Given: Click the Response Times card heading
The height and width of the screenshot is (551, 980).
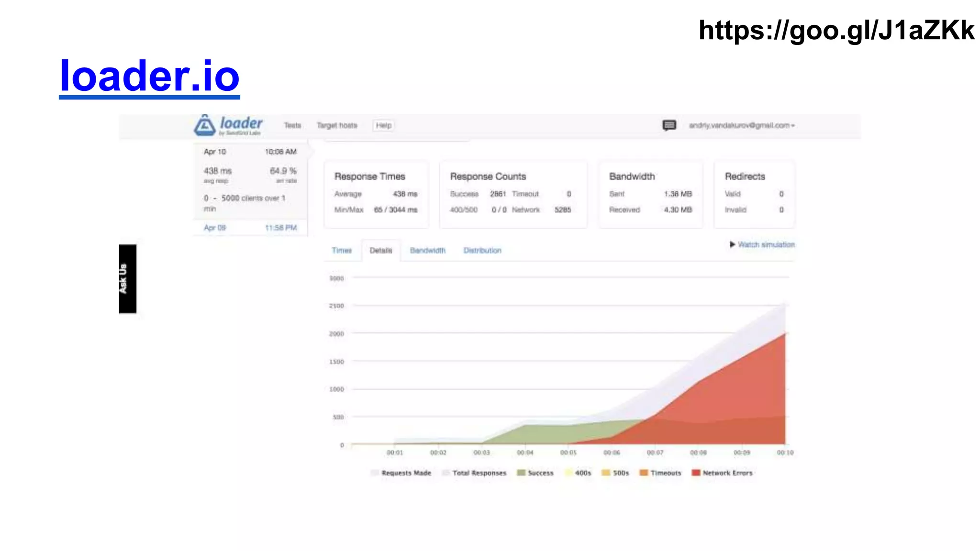Looking at the screenshot, I should coord(370,176).
